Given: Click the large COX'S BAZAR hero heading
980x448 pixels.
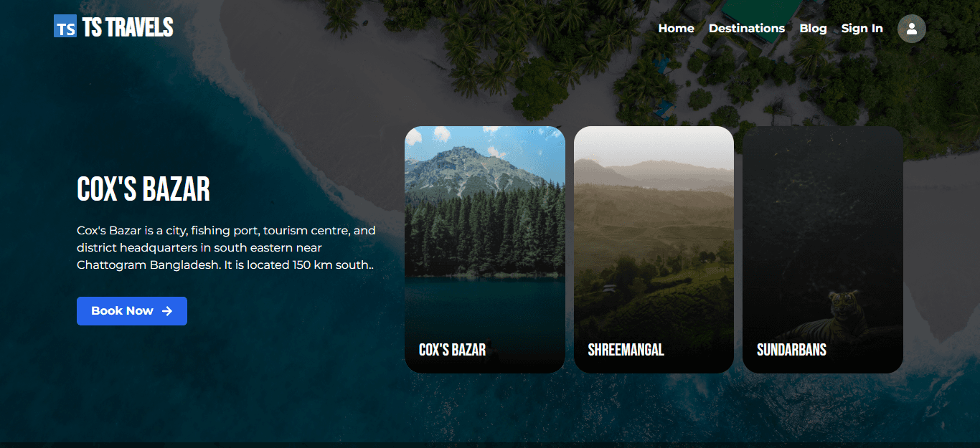Looking at the screenshot, I should [x=143, y=190].
